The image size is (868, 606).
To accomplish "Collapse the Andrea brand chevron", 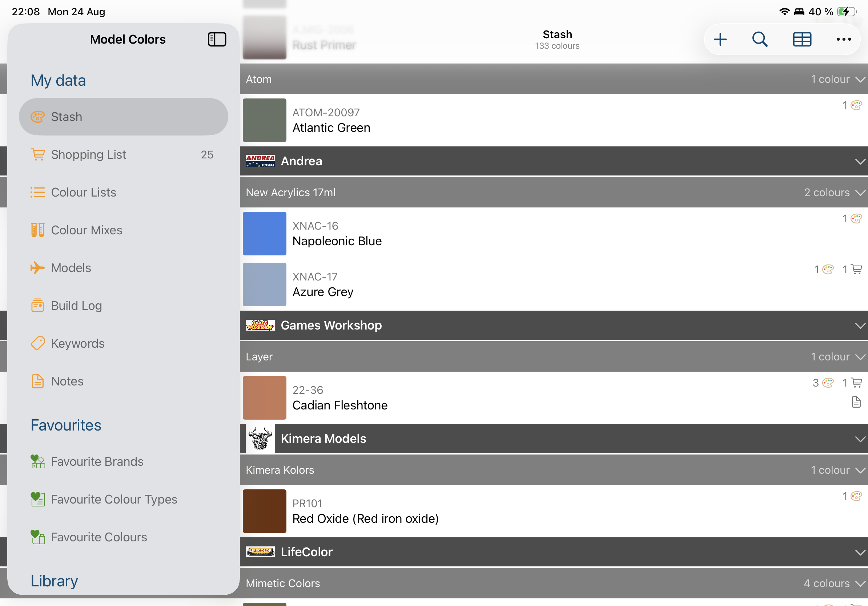I will coord(860,161).
